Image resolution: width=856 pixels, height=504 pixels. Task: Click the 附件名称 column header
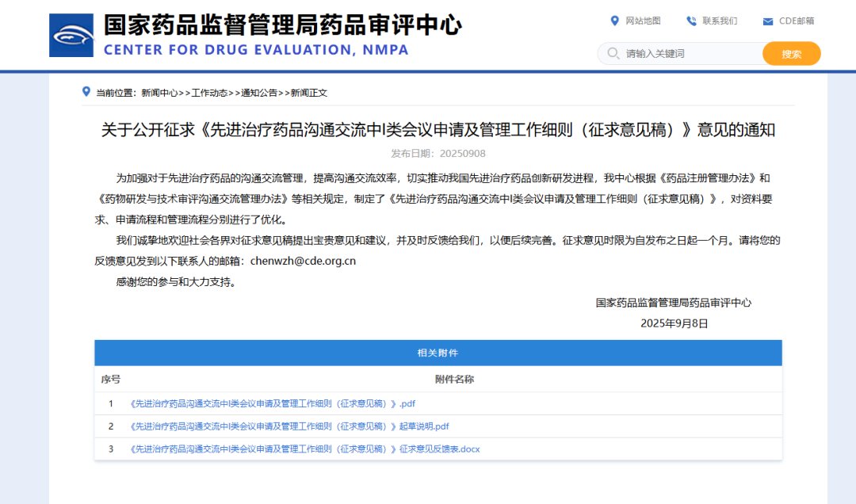tap(454, 379)
